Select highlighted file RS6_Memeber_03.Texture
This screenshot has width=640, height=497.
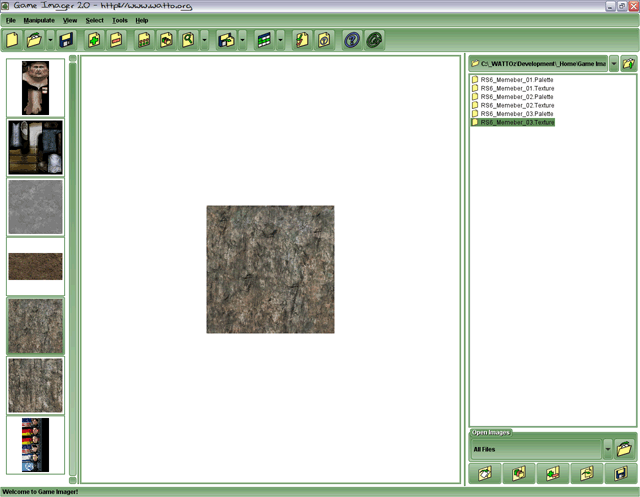click(513, 122)
